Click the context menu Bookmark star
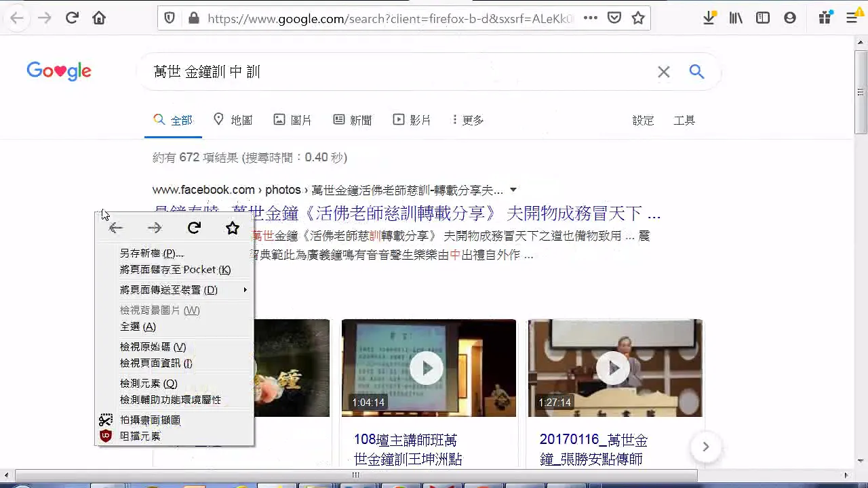 [233, 228]
